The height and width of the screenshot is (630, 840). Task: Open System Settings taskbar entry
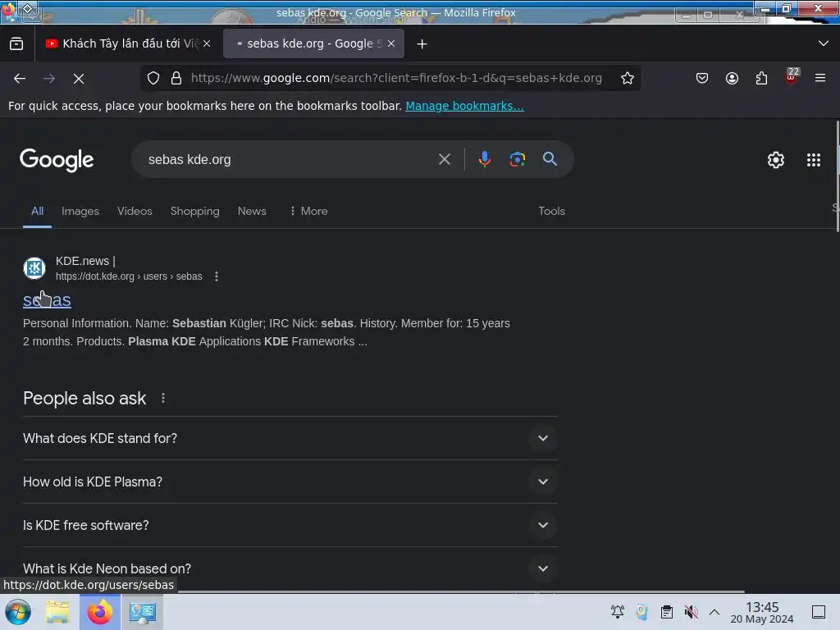[x=143, y=612]
